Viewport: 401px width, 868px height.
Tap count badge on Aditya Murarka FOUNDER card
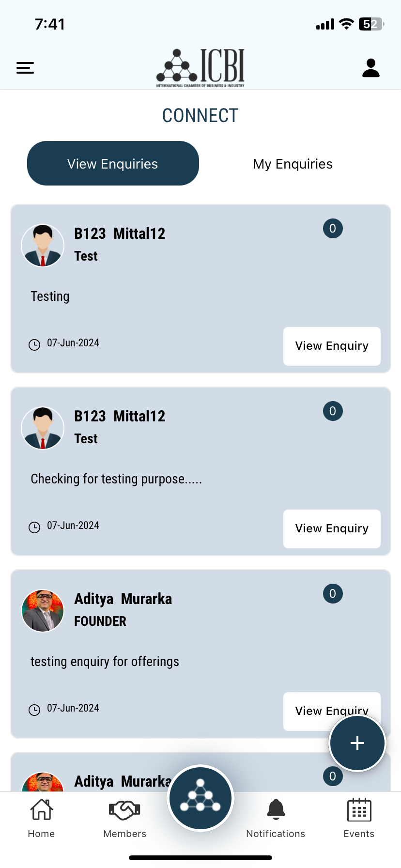[x=333, y=593]
